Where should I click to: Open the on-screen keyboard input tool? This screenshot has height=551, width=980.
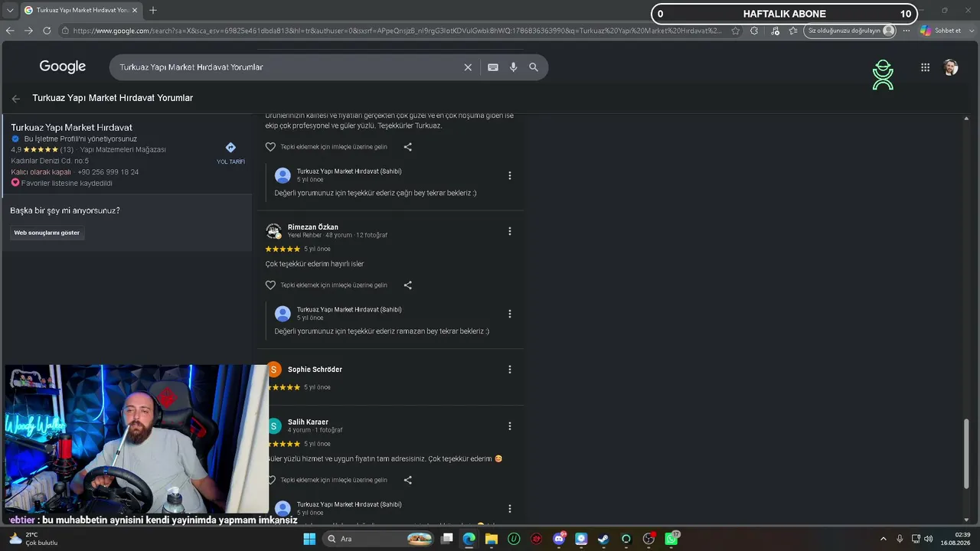coord(493,67)
